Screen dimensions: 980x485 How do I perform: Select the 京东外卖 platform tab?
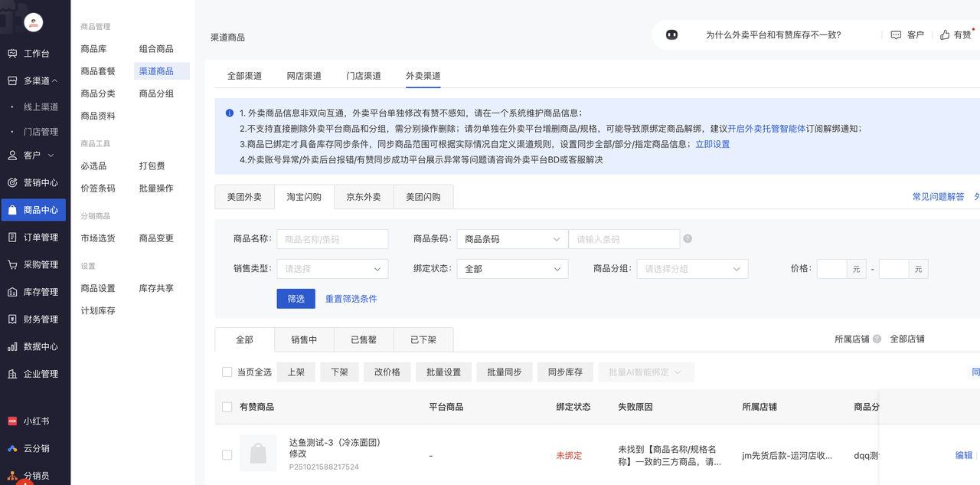pos(363,197)
